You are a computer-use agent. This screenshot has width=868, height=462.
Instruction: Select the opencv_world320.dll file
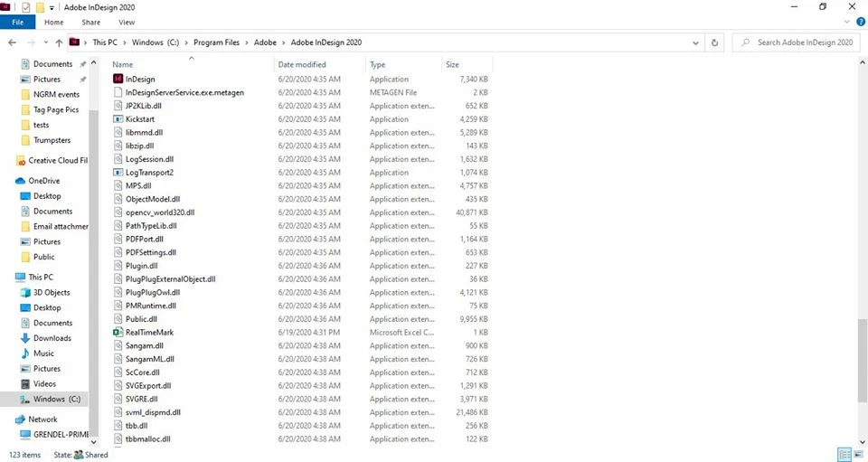(x=160, y=212)
